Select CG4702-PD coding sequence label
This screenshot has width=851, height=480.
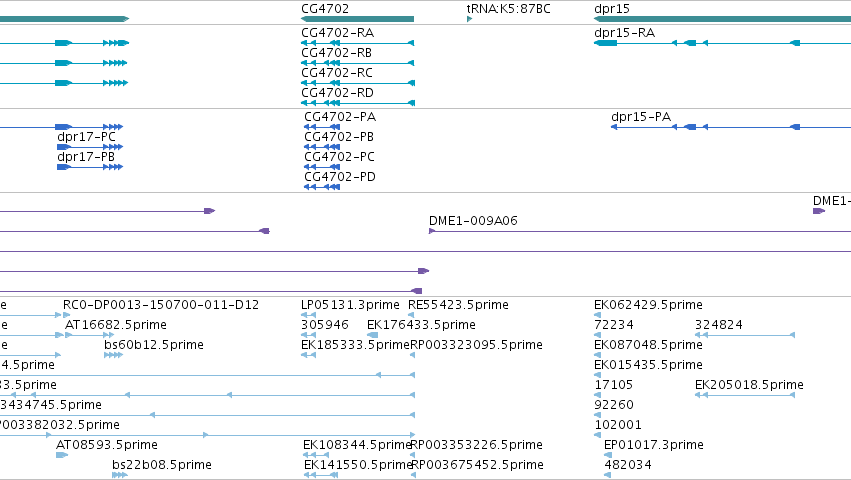click(x=340, y=177)
